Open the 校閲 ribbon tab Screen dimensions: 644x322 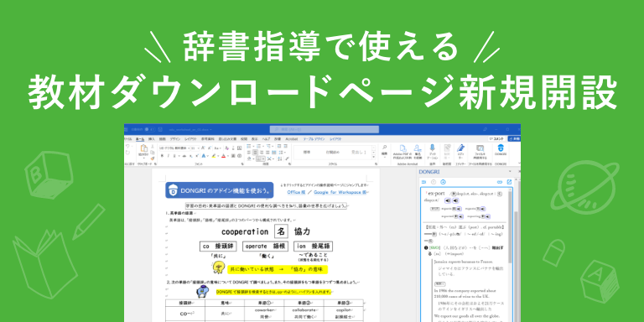244,139
